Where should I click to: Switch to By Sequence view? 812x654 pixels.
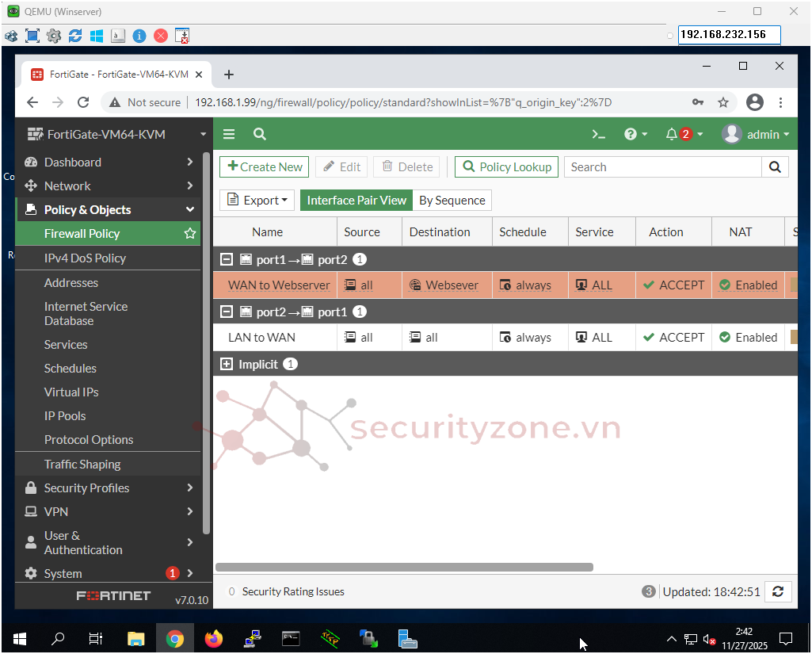(x=452, y=201)
